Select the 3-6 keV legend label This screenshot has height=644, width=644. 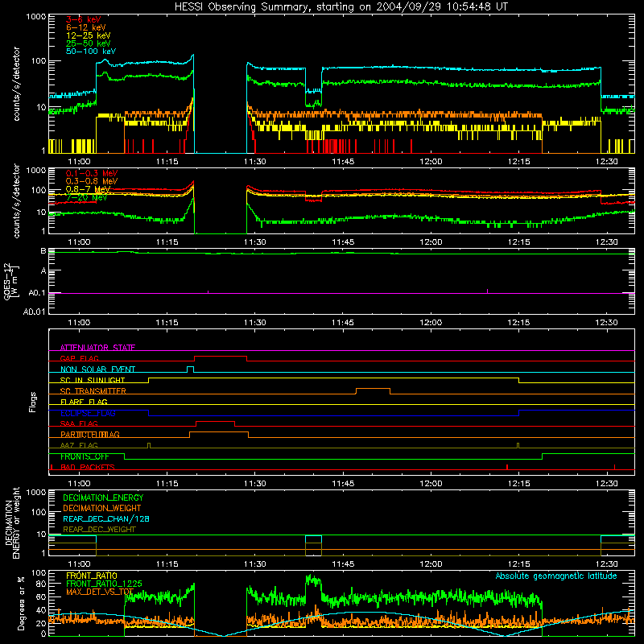(x=84, y=19)
